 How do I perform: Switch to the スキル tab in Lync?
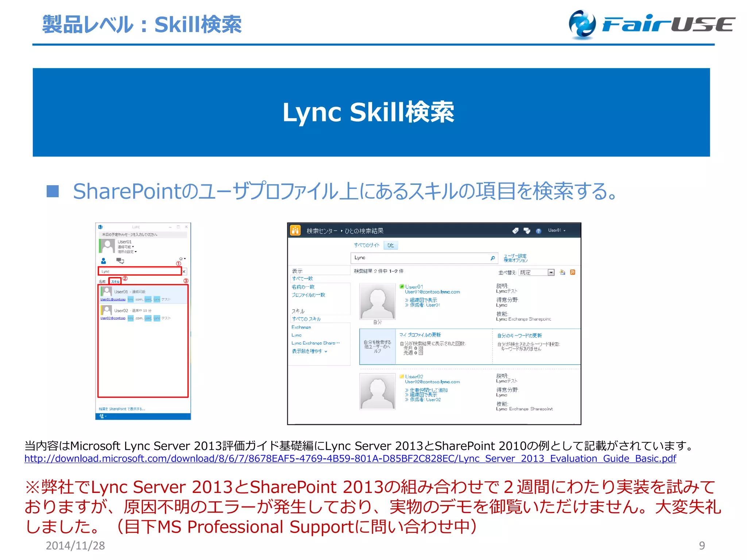pos(115,281)
